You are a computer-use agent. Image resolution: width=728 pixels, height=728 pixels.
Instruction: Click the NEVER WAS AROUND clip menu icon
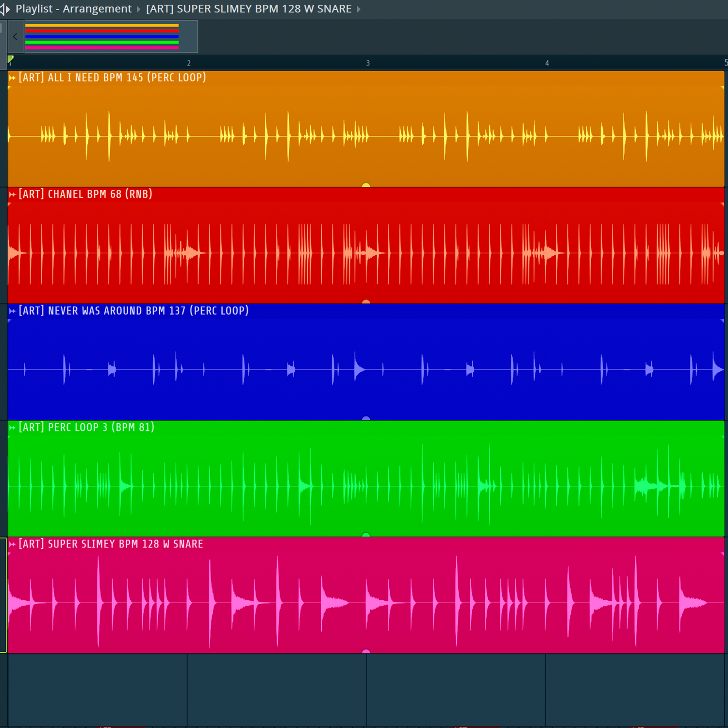(x=12, y=311)
